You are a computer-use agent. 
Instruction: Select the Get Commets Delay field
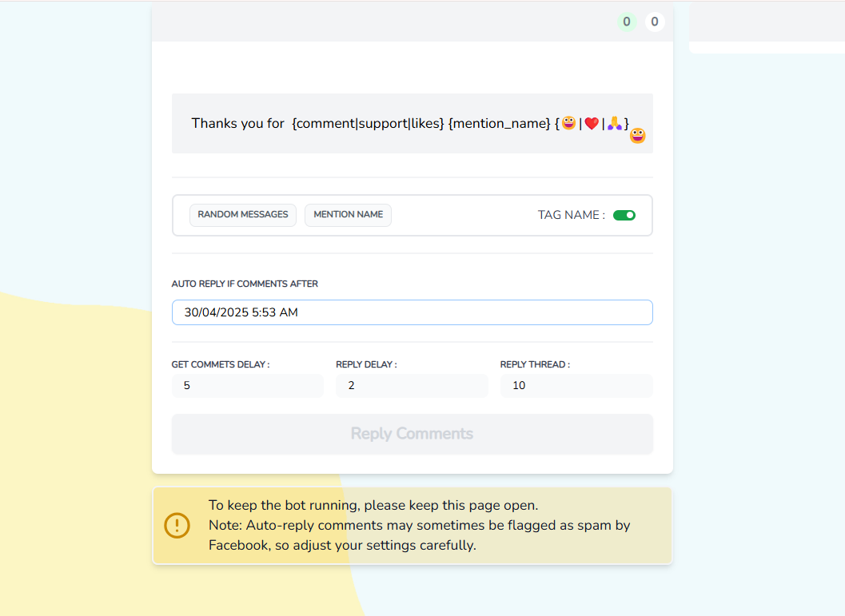(x=247, y=386)
